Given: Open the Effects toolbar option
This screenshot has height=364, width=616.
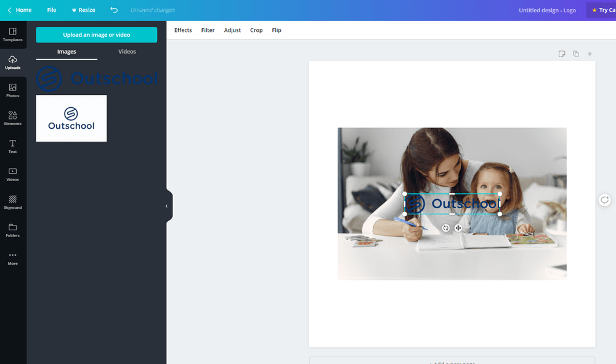Looking at the screenshot, I should pyautogui.click(x=183, y=30).
